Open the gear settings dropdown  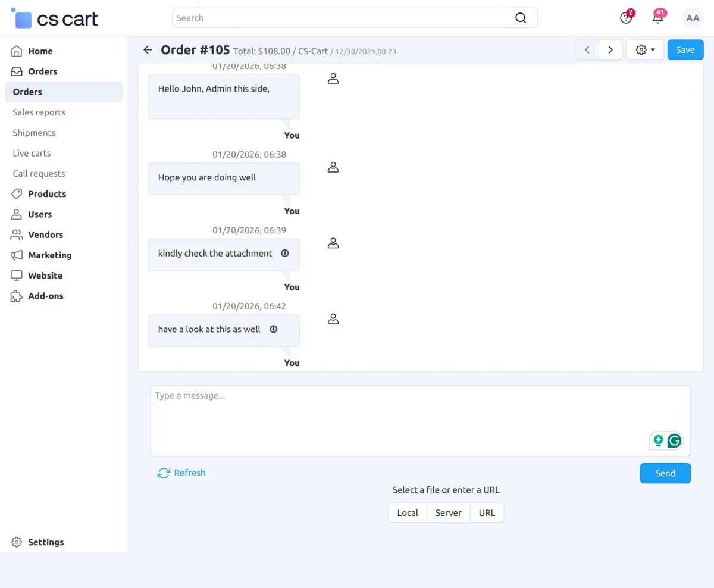pos(646,50)
